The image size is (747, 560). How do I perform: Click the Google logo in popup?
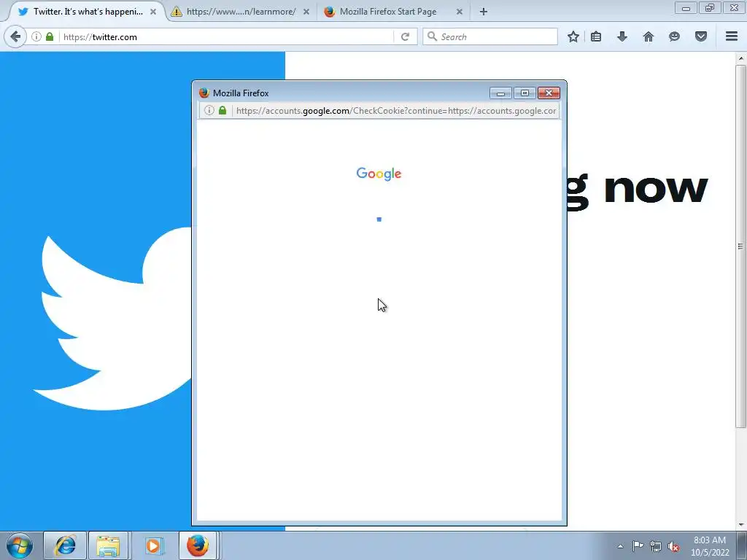[x=379, y=174]
